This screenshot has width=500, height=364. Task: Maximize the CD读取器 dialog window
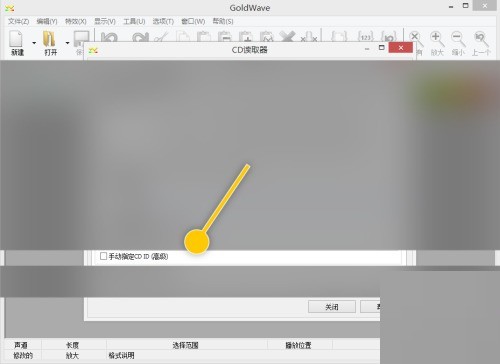click(382, 48)
